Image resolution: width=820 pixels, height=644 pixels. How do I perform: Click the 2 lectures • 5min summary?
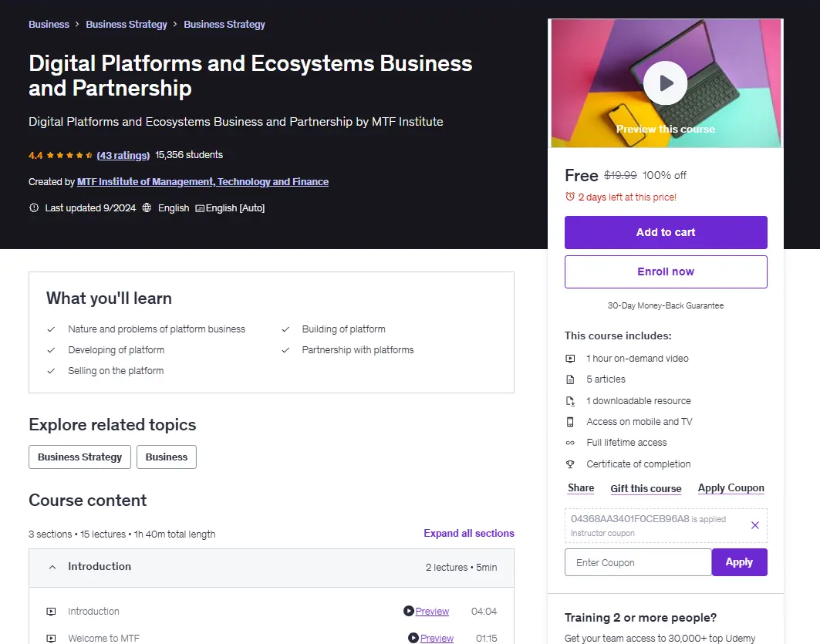461,567
